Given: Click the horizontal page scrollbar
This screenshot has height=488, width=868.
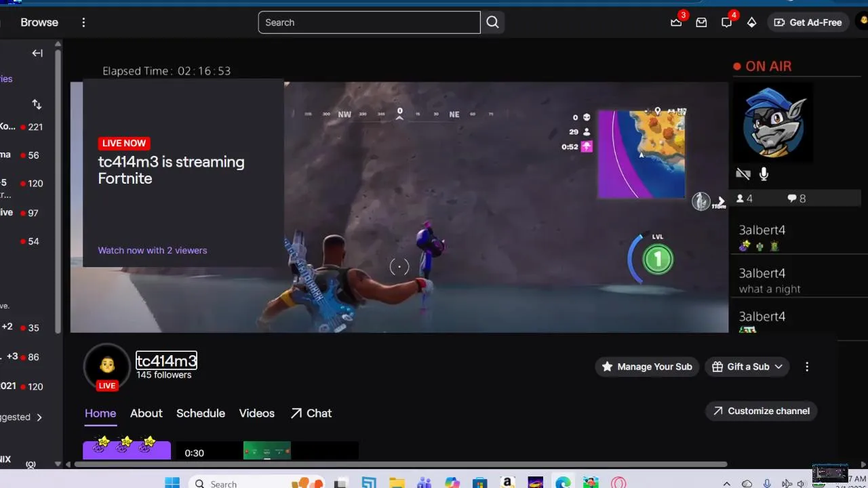Looking at the screenshot, I should (x=400, y=465).
